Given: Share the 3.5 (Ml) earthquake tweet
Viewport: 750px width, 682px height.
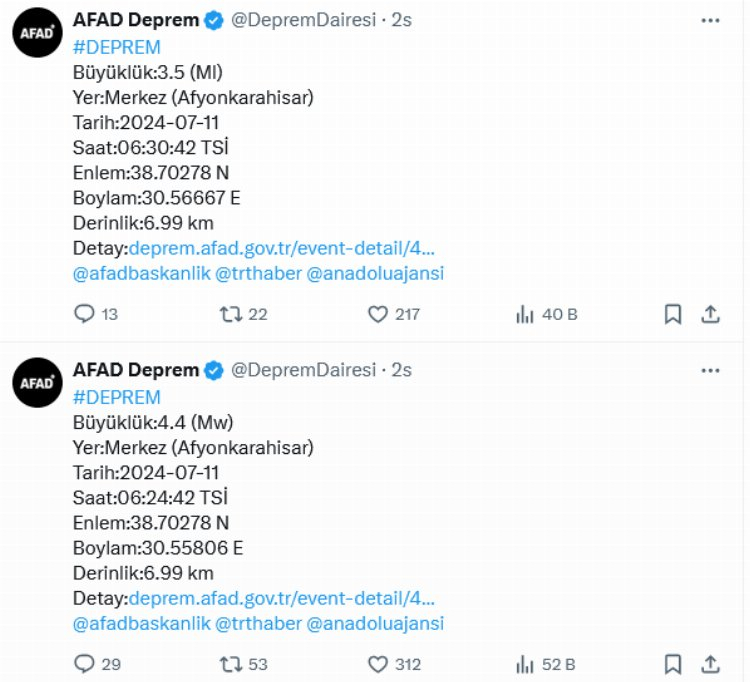Looking at the screenshot, I should (x=710, y=314).
